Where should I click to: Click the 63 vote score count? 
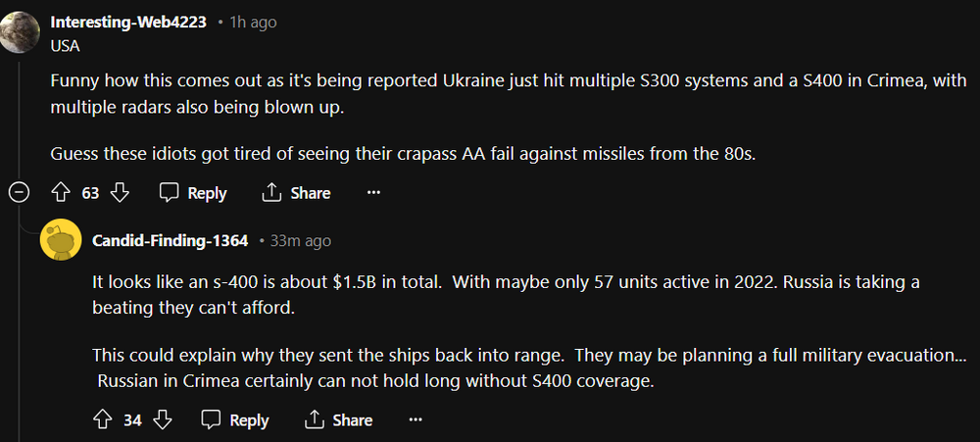90,193
